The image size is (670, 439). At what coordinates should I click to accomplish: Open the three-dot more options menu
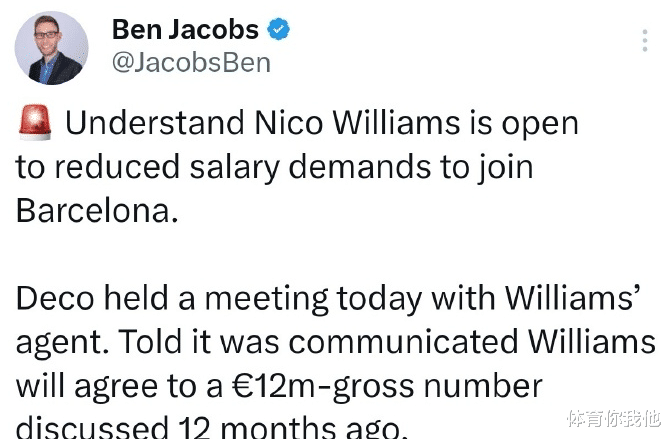645,41
